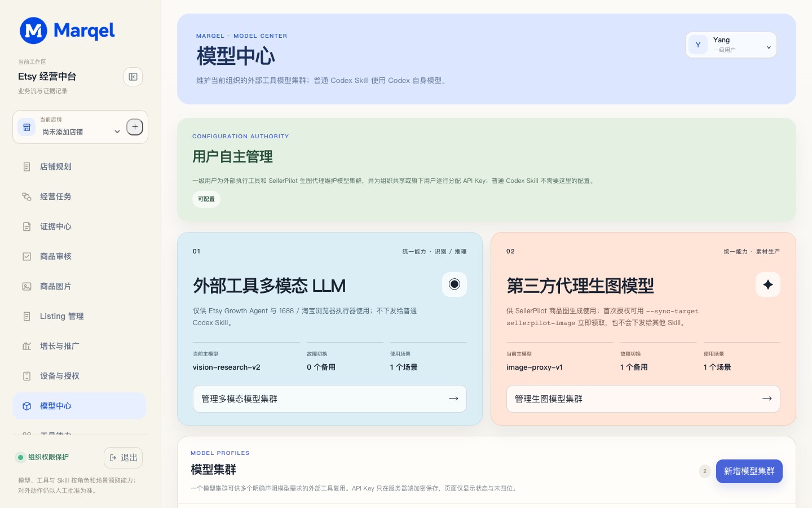
Task: Open the Yang user account dropdown
Action: pos(731,45)
